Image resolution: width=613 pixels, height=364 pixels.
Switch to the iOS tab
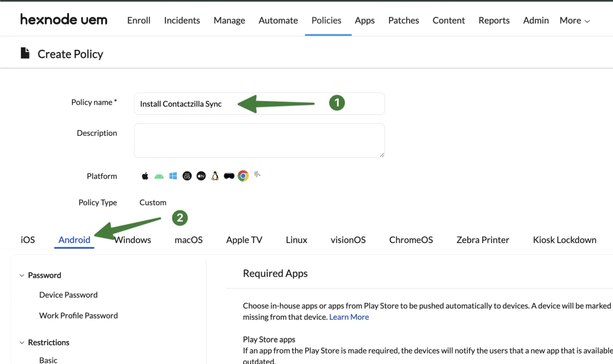coord(28,240)
